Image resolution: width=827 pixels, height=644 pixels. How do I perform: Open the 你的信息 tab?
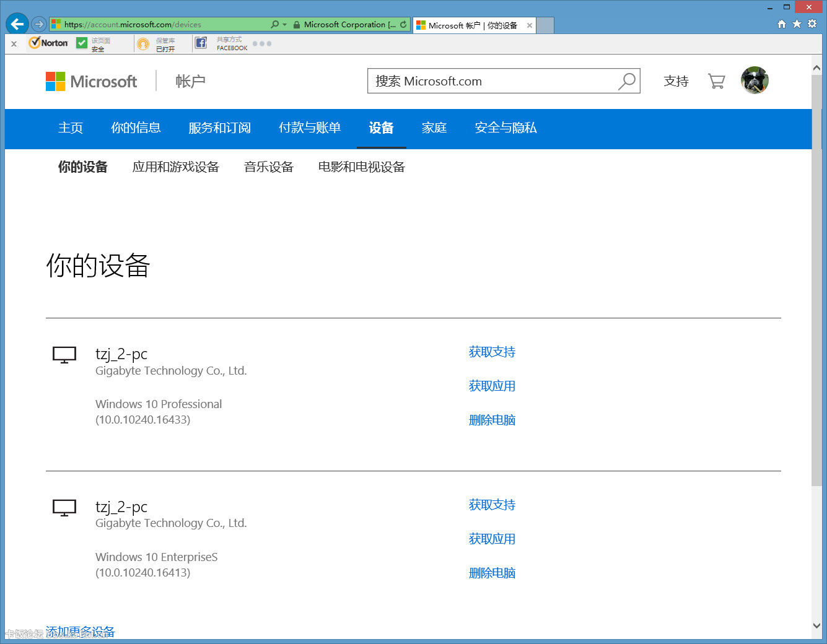[x=136, y=128]
